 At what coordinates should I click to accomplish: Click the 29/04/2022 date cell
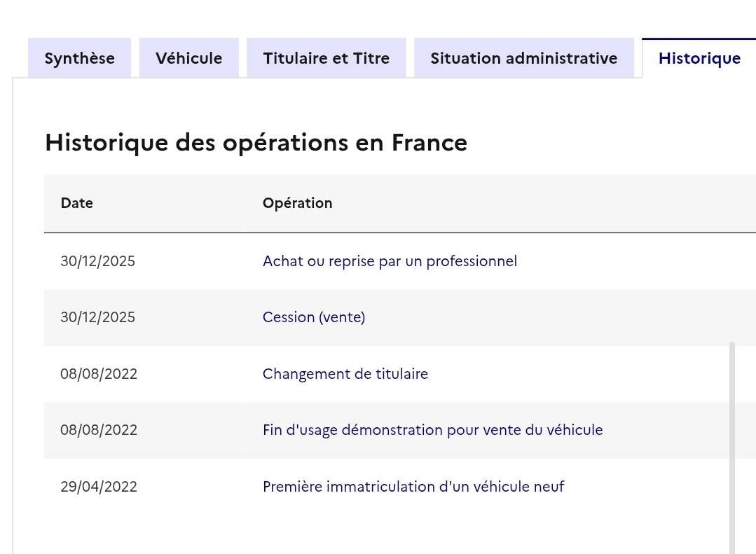[x=99, y=487]
